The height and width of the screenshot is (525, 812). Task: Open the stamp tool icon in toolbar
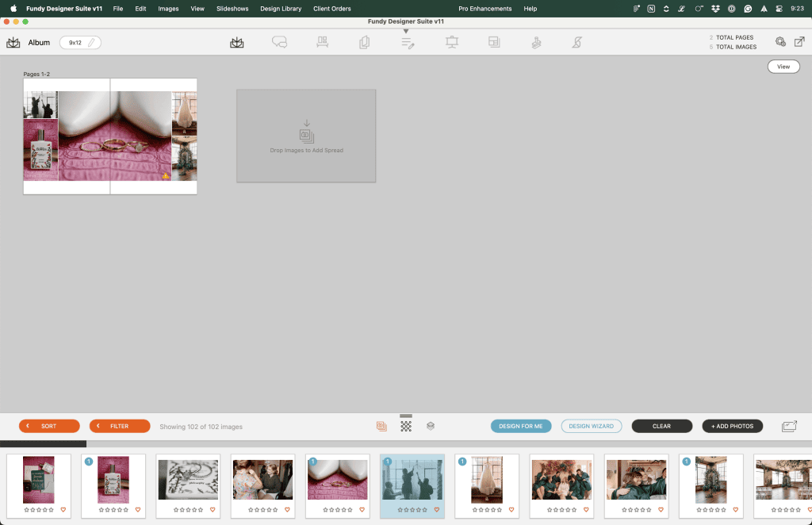point(536,43)
